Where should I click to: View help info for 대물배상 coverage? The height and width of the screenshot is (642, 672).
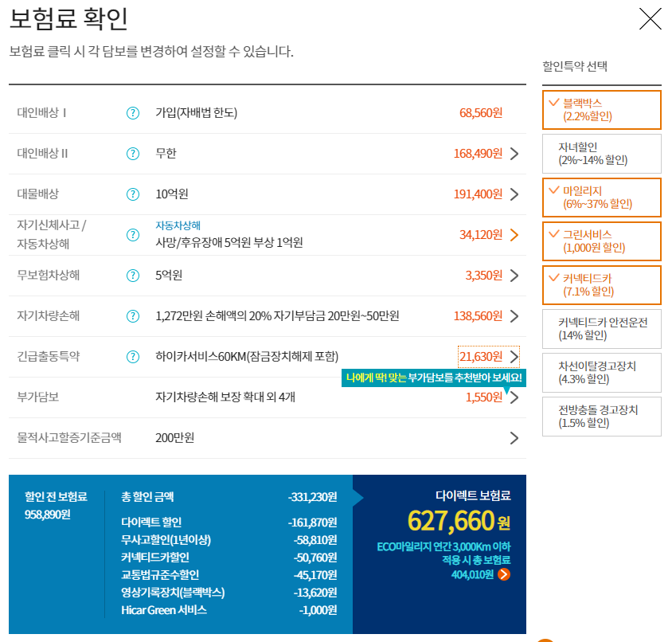coord(132,194)
